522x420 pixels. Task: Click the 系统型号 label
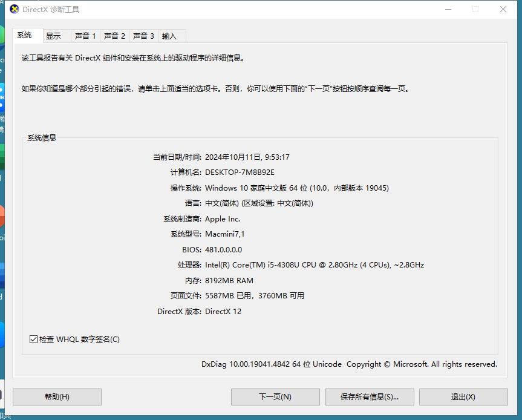(x=186, y=234)
